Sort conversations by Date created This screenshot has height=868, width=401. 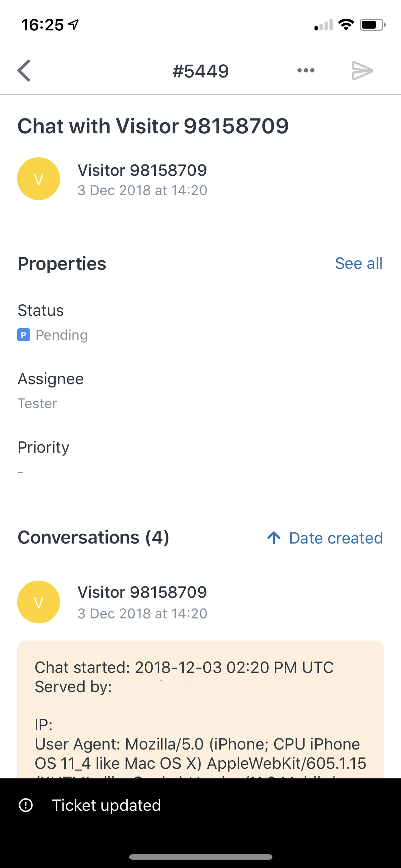point(336,538)
